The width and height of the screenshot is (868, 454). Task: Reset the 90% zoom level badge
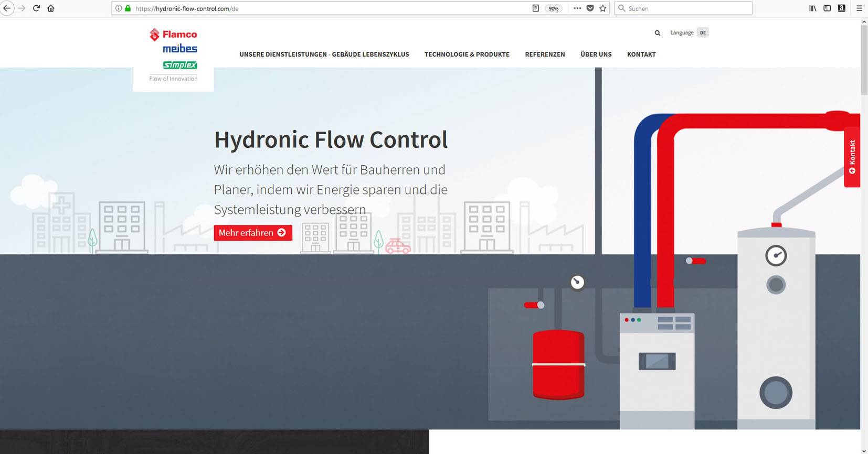point(554,8)
